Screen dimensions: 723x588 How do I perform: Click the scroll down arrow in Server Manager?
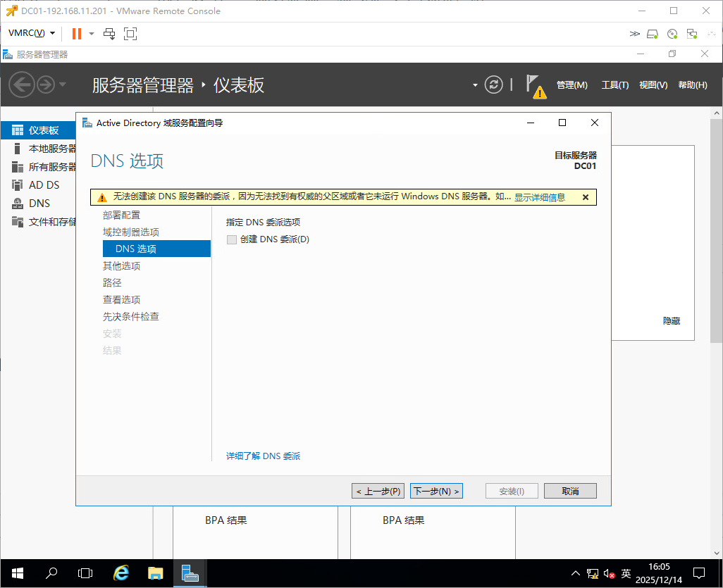(717, 553)
